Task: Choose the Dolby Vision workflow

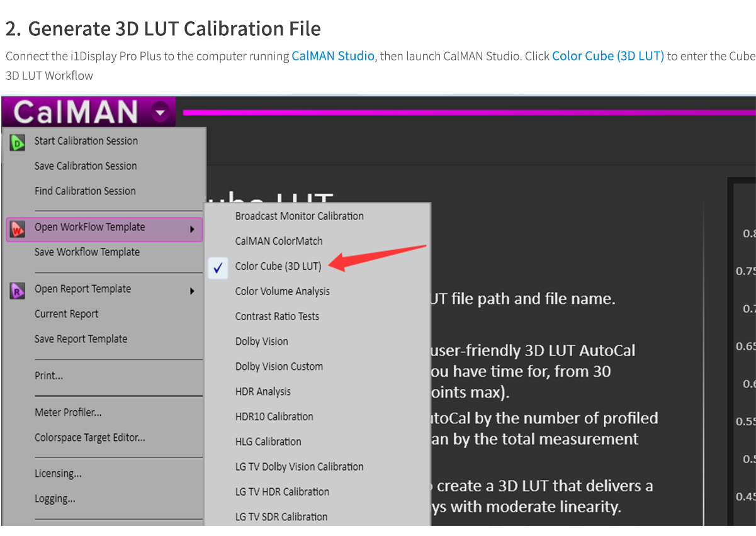Action: pyautogui.click(x=262, y=342)
